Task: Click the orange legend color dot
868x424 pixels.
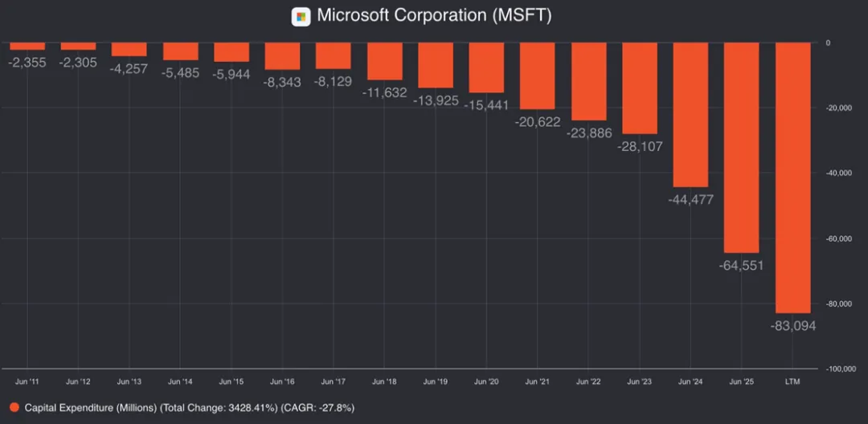Action: tap(14, 408)
